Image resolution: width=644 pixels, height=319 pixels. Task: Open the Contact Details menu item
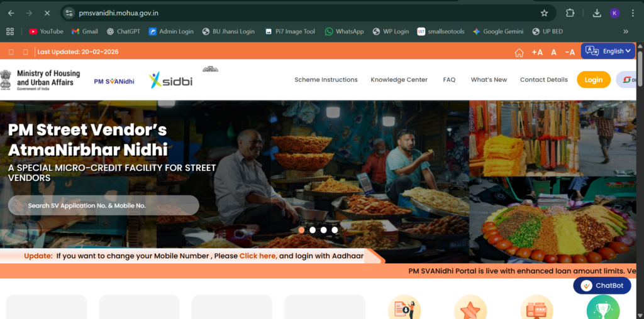click(x=544, y=80)
